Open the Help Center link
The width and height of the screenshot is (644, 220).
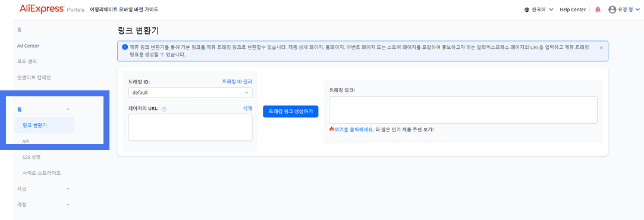click(573, 10)
